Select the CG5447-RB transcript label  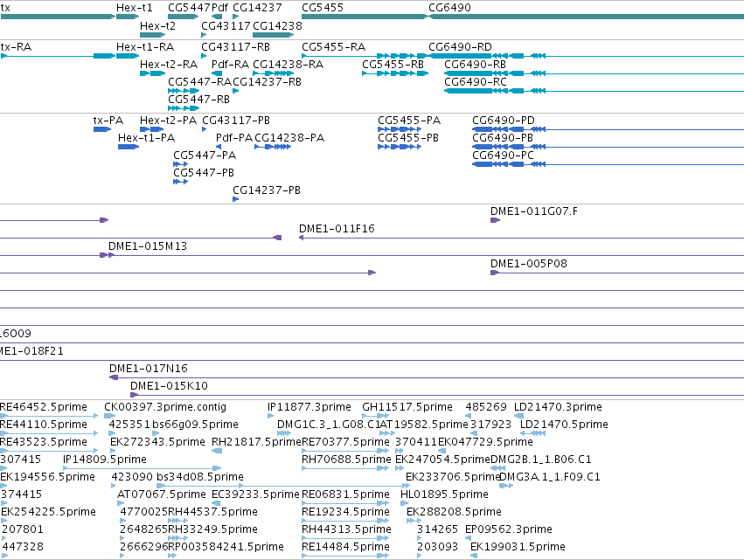pyautogui.click(x=198, y=99)
